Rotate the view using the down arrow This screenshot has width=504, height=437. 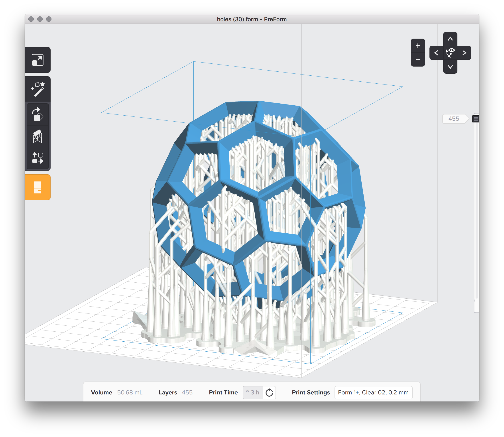[x=450, y=67]
